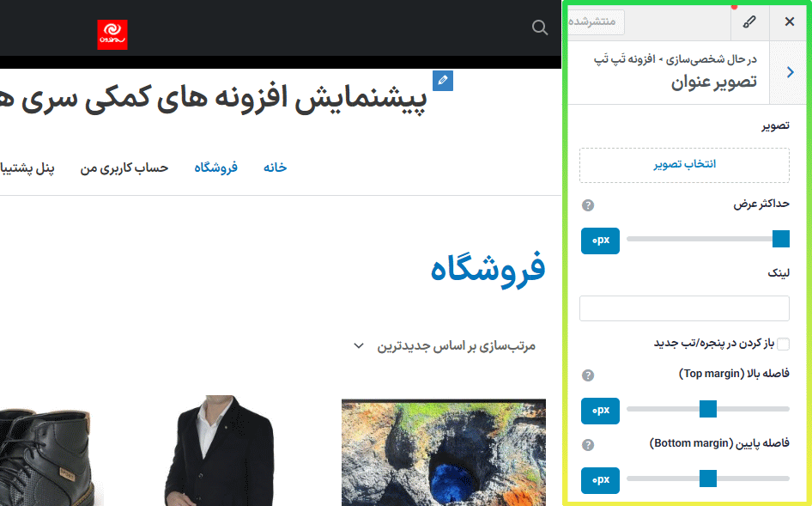
Task: Click the px unit label on the Bottom margin control
Action: tap(600, 480)
